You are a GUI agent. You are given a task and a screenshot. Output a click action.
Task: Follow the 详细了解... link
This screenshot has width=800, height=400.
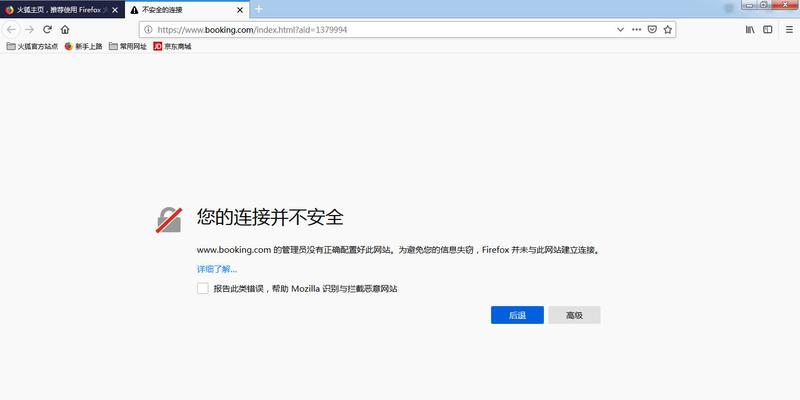tap(217, 269)
